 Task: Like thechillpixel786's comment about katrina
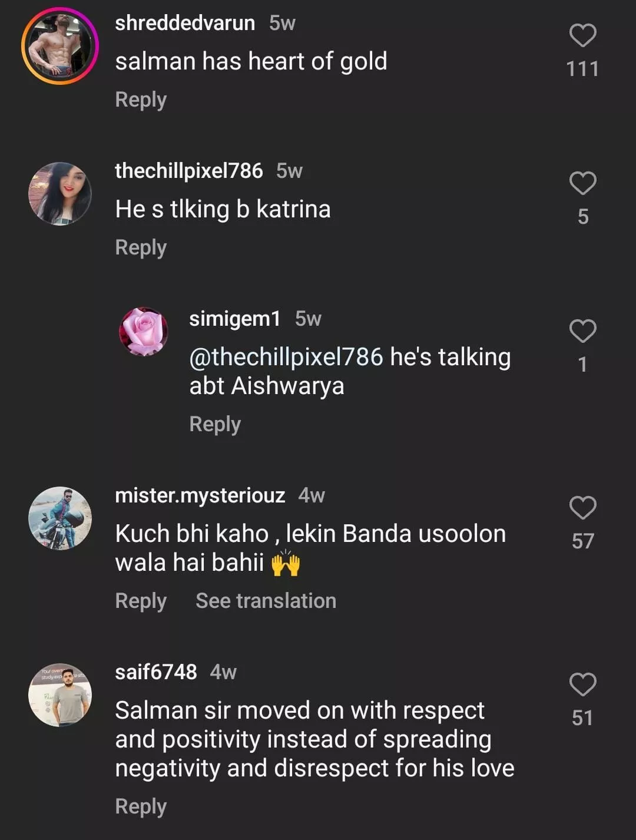tap(582, 184)
